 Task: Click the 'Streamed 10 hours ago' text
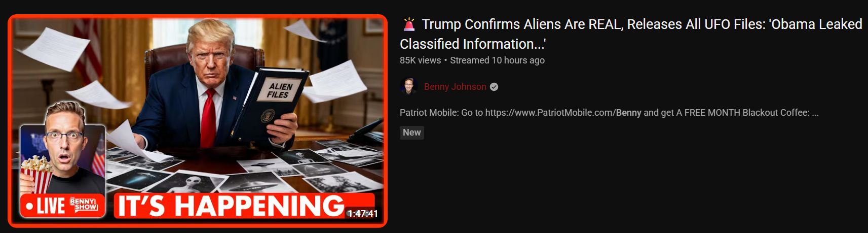pos(498,60)
